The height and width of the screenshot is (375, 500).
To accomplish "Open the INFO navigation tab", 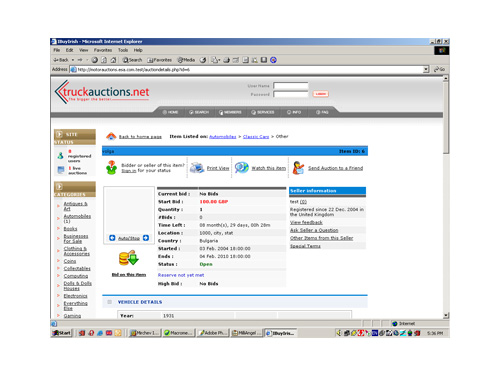I will (294, 112).
